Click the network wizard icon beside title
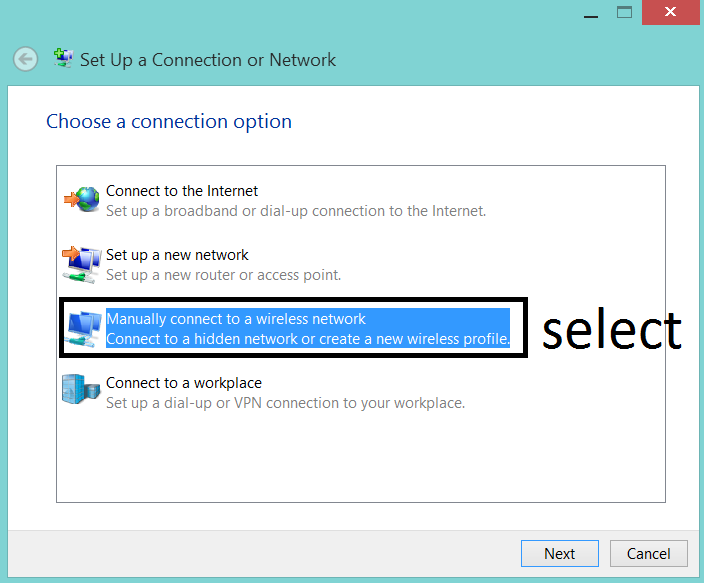This screenshot has height=583, width=704. [x=63, y=58]
